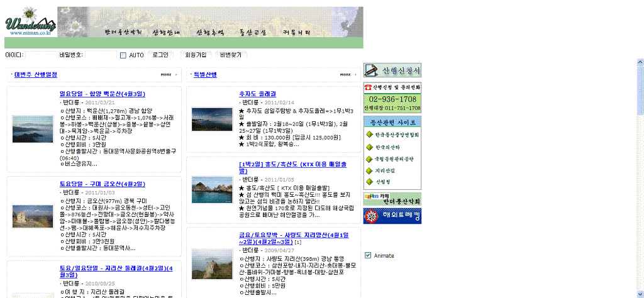Screen dimensions: 644x298
Task: Click the Wanderung site logo
Action: click(31, 22)
